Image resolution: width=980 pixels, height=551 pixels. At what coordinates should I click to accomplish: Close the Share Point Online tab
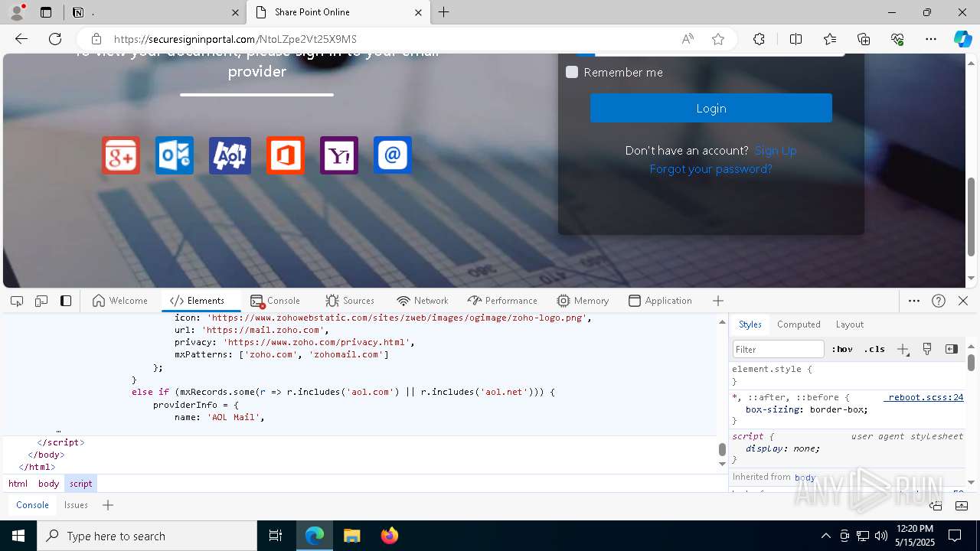418,12
